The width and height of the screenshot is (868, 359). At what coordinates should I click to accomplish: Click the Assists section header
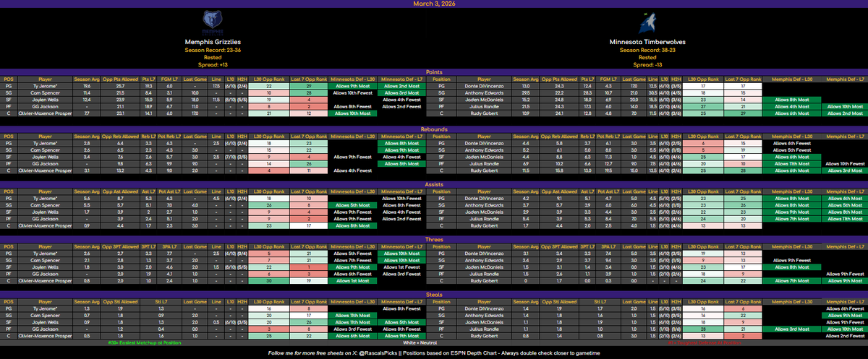434,184
